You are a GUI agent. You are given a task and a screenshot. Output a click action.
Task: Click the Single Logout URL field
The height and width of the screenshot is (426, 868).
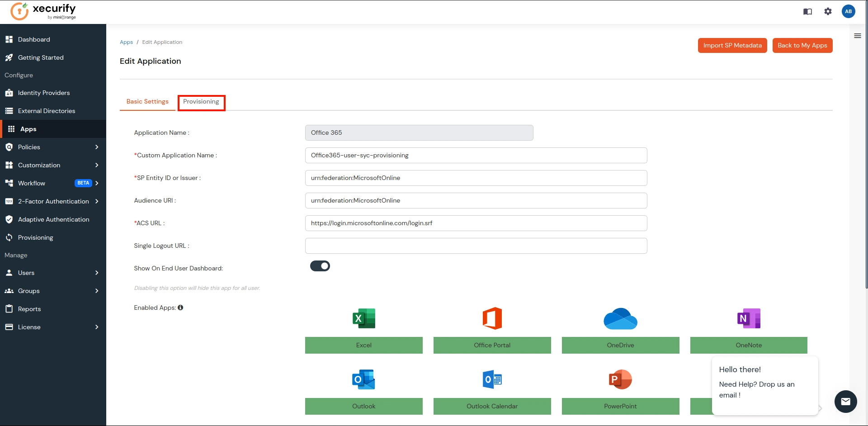coord(476,246)
